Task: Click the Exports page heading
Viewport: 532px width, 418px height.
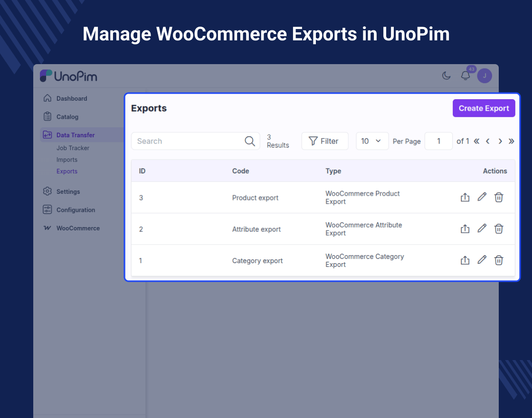Action: [x=149, y=108]
